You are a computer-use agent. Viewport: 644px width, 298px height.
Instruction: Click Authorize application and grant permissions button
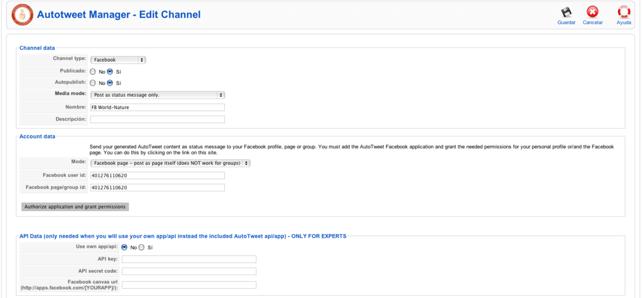click(x=75, y=207)
